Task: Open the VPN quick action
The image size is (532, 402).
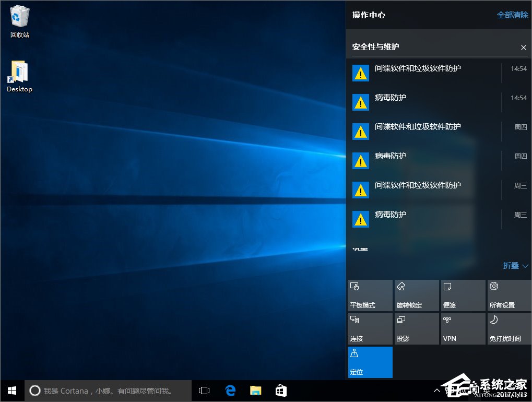Action: 463,328
